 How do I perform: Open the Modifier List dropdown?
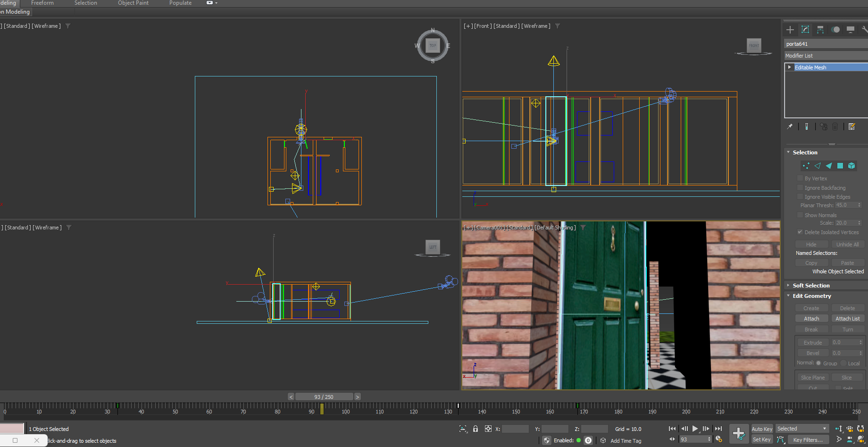(x=826, y=56)
